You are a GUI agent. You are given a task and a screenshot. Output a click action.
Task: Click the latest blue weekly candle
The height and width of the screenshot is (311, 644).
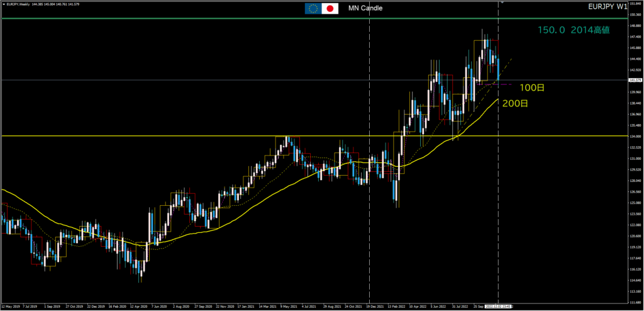498,68
